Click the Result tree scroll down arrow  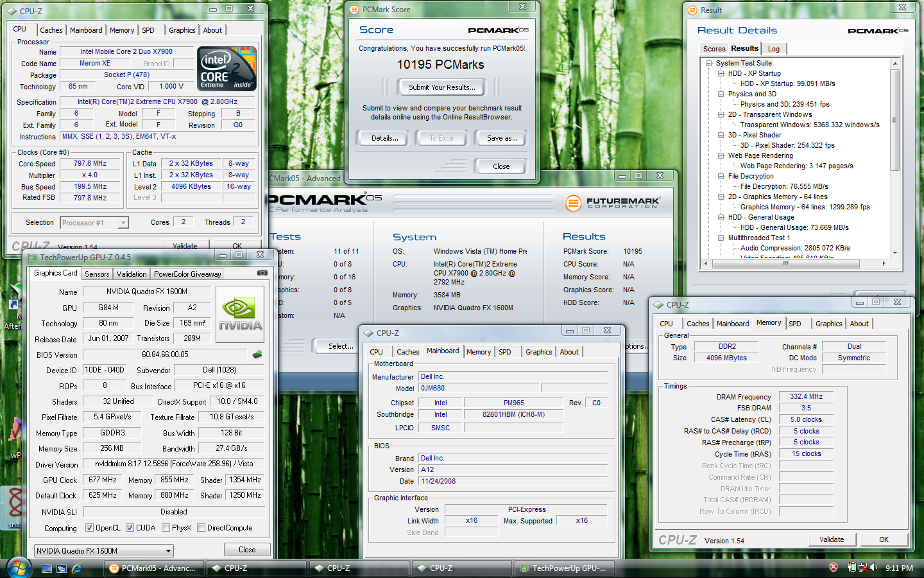[x=895, y=253]
